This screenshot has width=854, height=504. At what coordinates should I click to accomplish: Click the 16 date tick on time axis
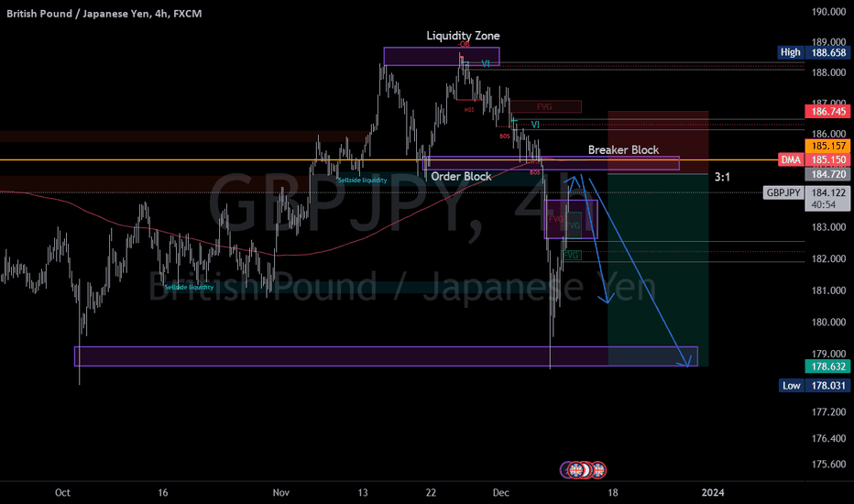click(x=163, y=493)
